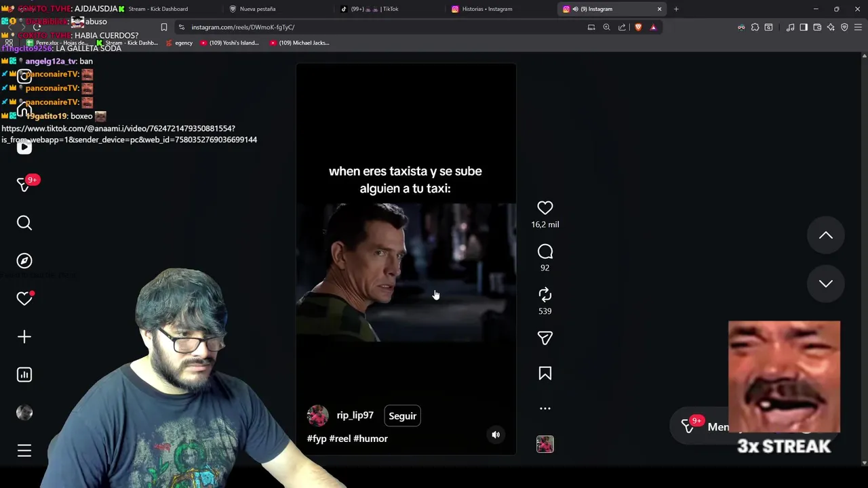Open the (109) Michael Jacks... bookmark
868x488 pixels.
tap(299, 43)
